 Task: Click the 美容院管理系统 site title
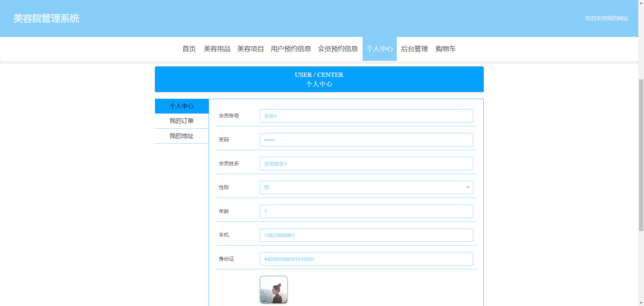(x=46, y=18)
